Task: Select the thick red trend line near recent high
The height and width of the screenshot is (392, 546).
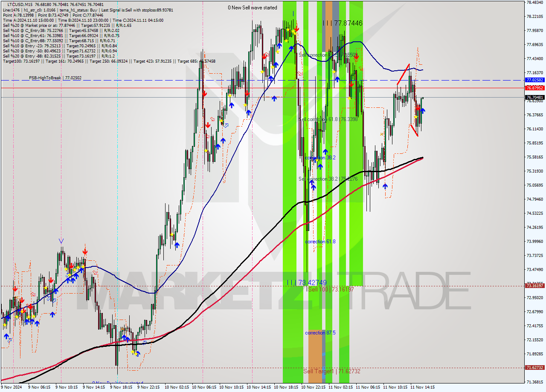Action: click(404, 74)
